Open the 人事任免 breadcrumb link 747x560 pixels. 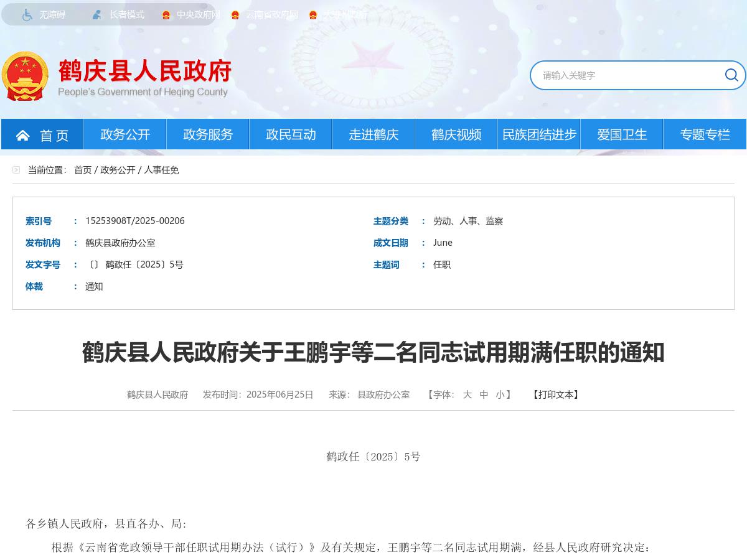[x=162, y=170]
